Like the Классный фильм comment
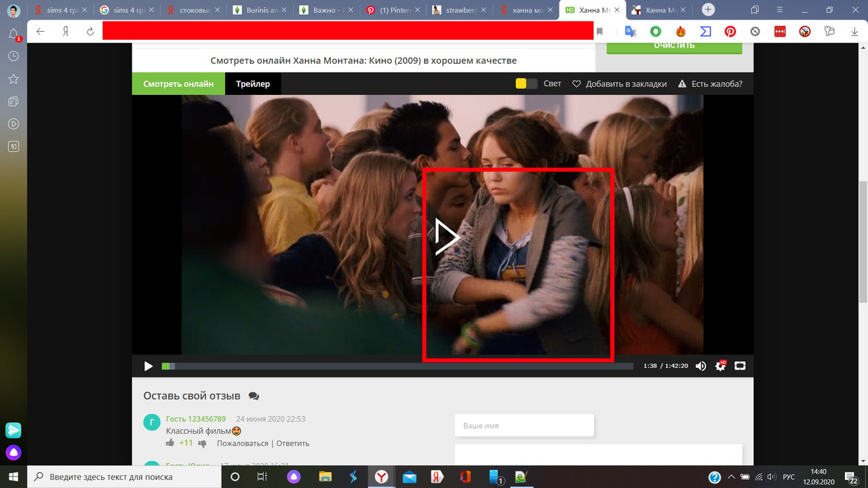The height and width of the screenshot is (488, 868). click(170, 443)
